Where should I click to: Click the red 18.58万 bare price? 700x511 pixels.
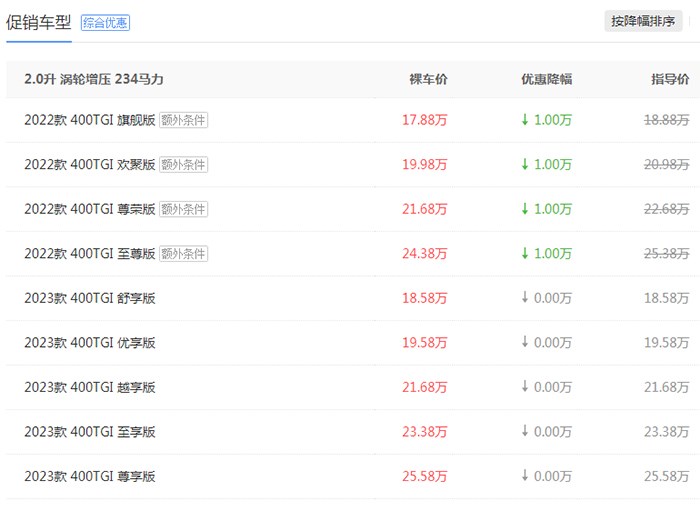coord(425,298)
